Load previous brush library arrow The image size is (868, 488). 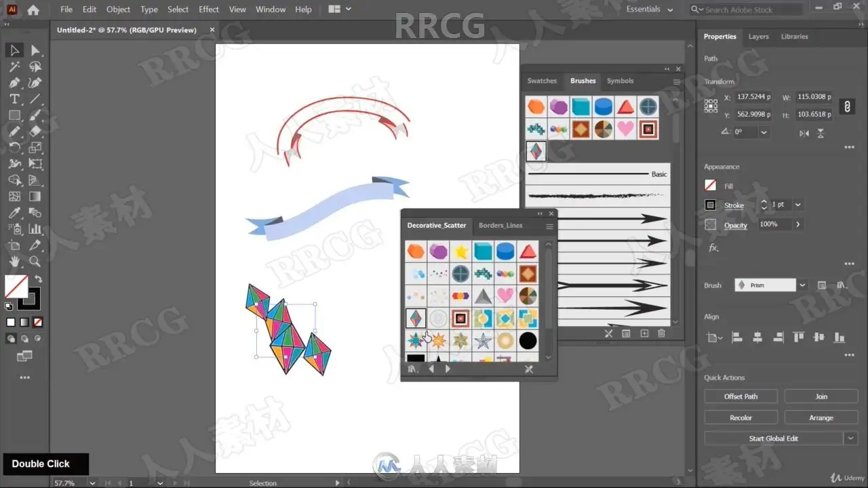[431, 369]
